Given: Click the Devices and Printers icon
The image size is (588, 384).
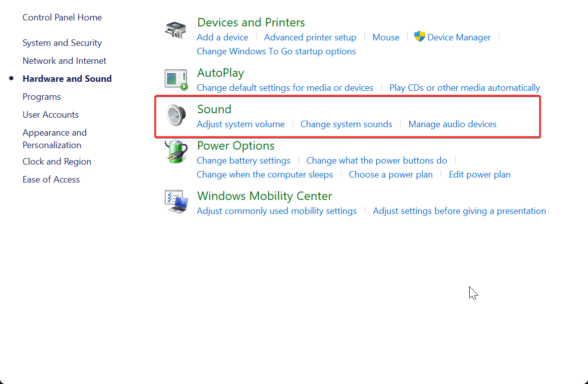Looking at the screenshot, I should tap(176, 30).
